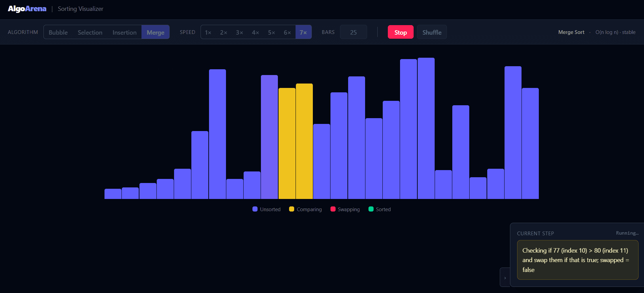
Task: Set speed to 1×
Action: pos(208,32)
